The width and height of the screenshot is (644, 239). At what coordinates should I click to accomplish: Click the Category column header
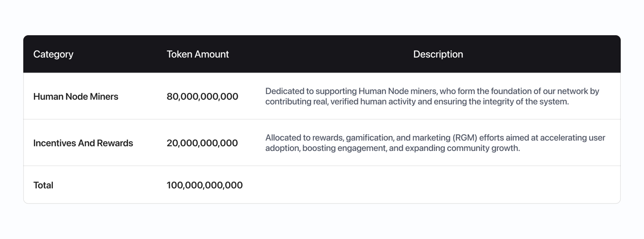53,54
